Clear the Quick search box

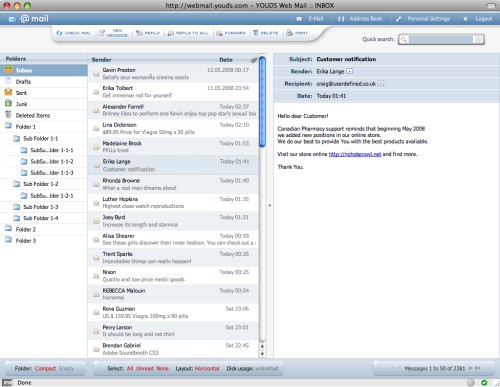(478, 39)
